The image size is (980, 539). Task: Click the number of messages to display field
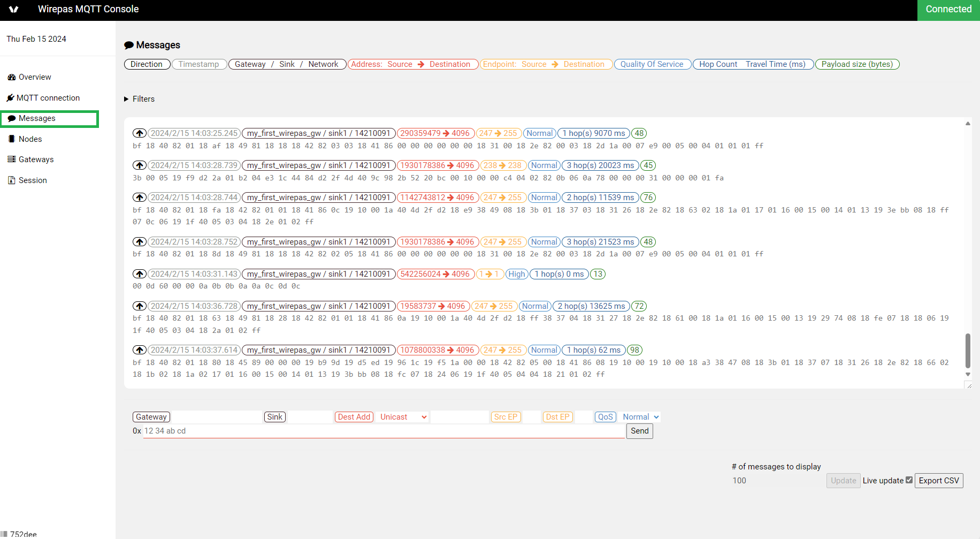[x=777, y=481]
